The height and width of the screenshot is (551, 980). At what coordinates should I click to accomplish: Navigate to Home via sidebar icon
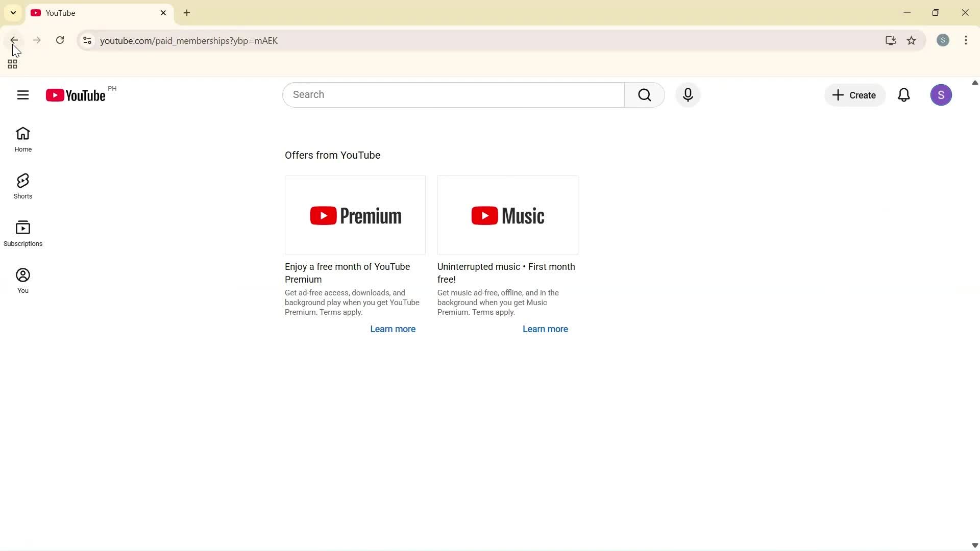point(23,138)
